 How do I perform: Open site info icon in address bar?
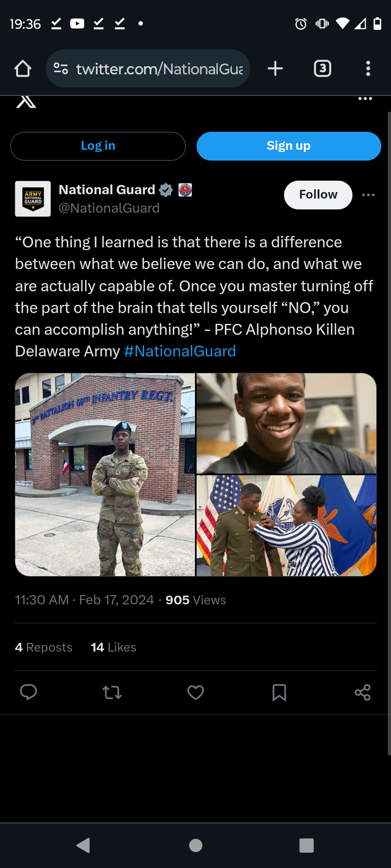click(x=61, y=69)
